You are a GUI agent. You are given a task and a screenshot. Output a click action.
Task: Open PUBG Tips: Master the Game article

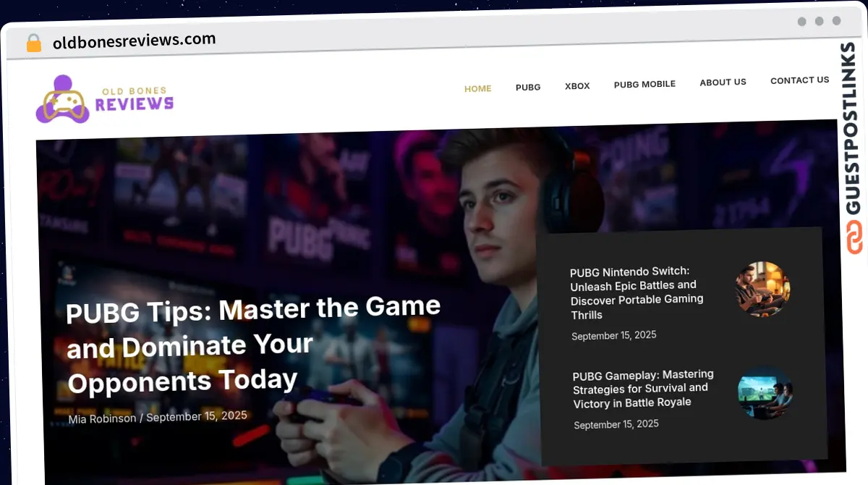coord(253,345)
